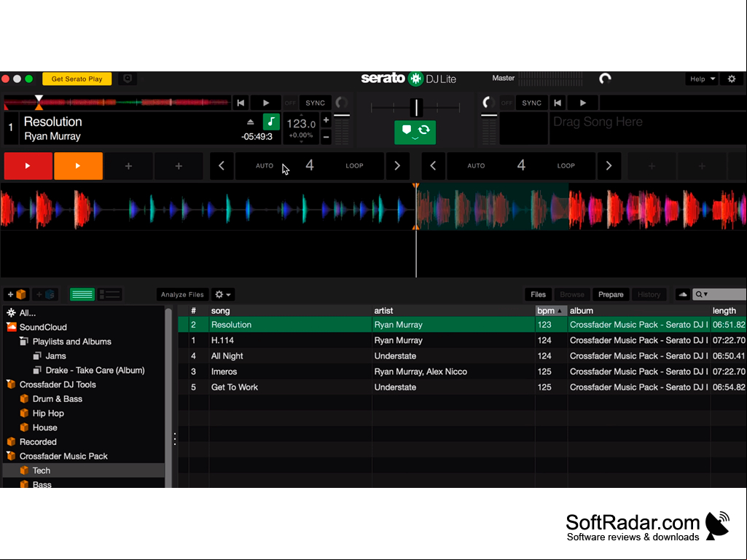
Task: Activate AUTO loop on deck 1
Action: point(265,166)
